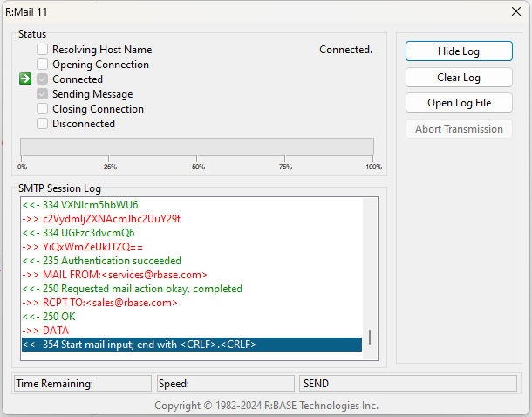Hide the SMTP log with Hide Log
The width and height of the screenshot is (532, 417).
pyautogui.click(x=459, y=51)
